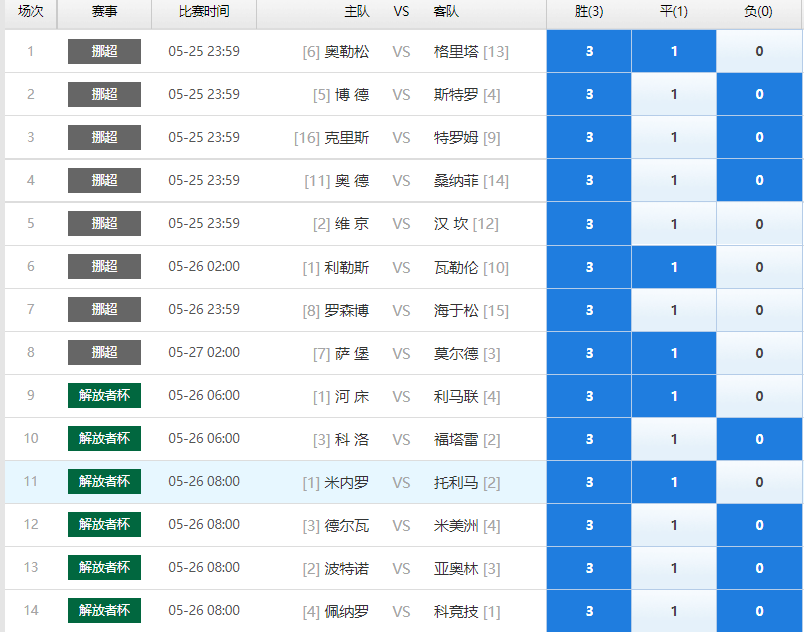Click the 赛事 column header
Image resolution: width=804 pixels, height=632 pixels.
pyautogui.click(x=104, y=11)
